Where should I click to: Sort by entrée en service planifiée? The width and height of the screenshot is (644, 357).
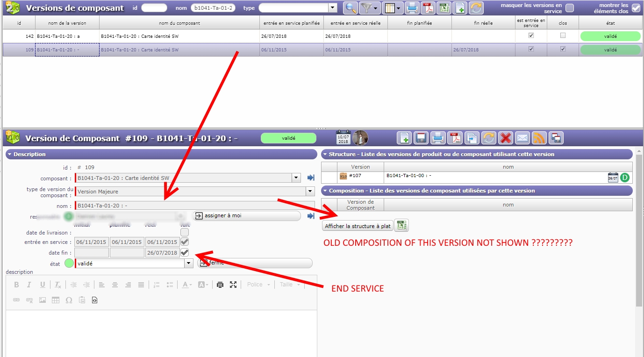(292, 23)
